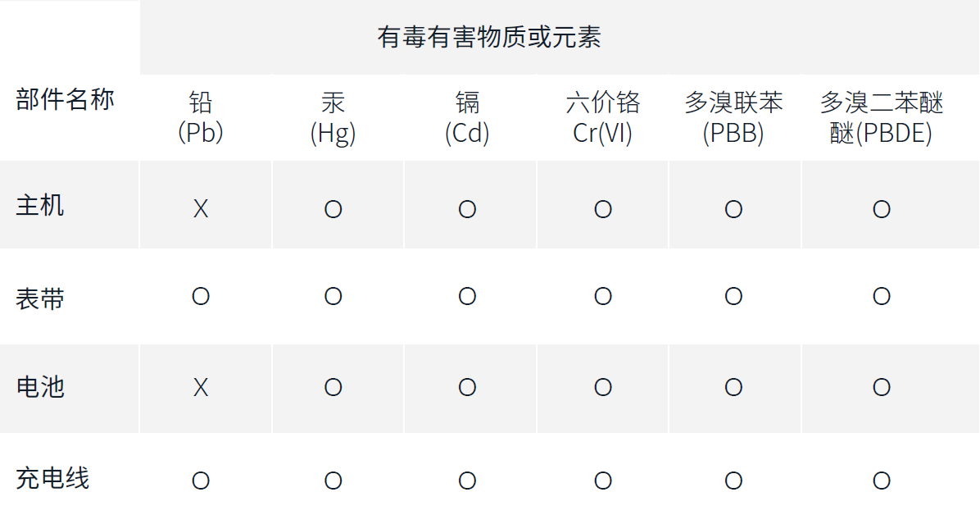Image resolution: width=980 pixels, height=524 pixels.
Task: Click the 充电线 row label
Action: click(52, 478)
